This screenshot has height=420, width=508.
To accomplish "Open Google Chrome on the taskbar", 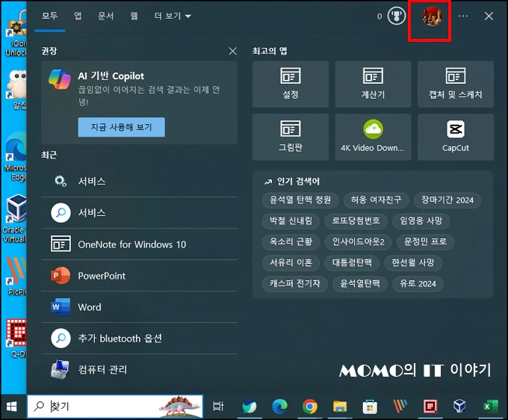I will pos(310,407).
